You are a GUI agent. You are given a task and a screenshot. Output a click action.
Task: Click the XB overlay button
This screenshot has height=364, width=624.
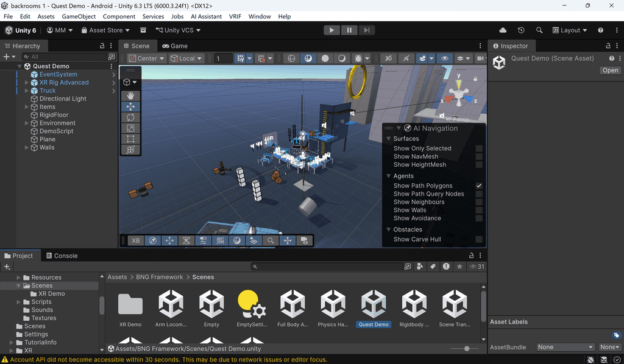coord(136,240)
